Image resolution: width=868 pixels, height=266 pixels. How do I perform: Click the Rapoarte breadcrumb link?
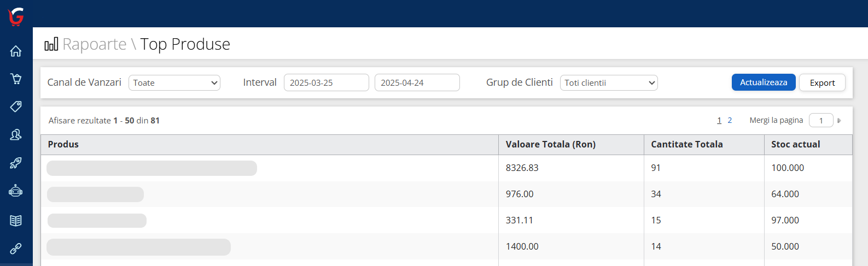(x=94, y=44)
